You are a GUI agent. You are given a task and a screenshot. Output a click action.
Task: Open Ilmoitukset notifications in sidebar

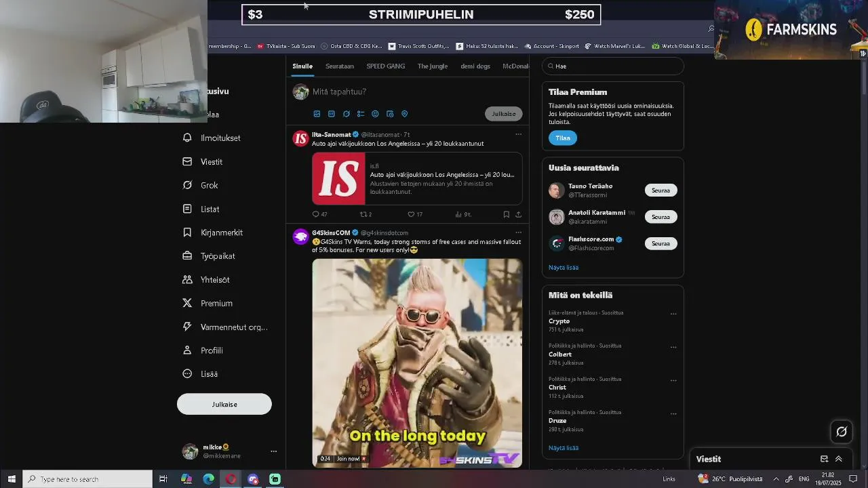(x=212, y=138)
